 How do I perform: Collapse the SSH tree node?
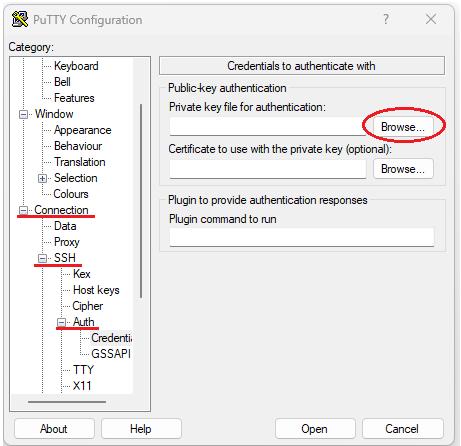42,258
